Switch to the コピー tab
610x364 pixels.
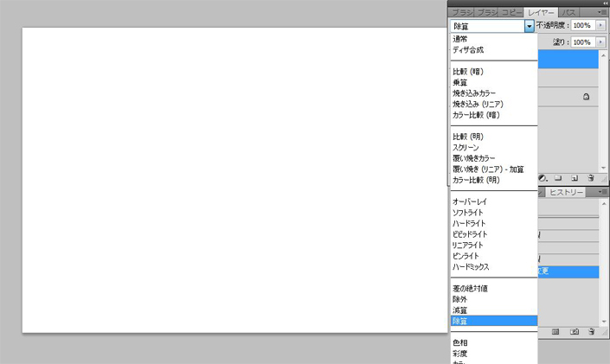click(511, 12)
